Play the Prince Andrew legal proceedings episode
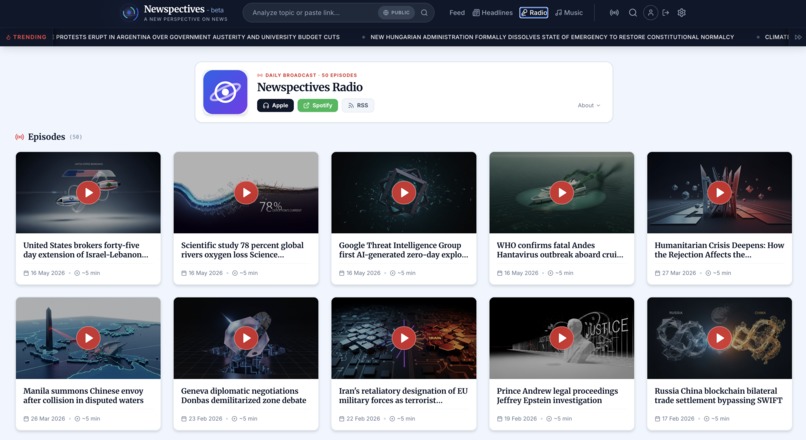Viewport: 806px width, 440px height. pyautogui.click(x=562, y=338)
